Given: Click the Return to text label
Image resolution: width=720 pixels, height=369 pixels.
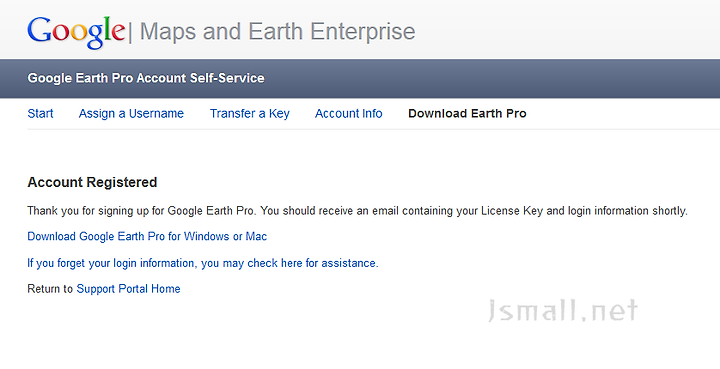Looking at the screenshot, I should pyautogui.click(x=50, y=289).
